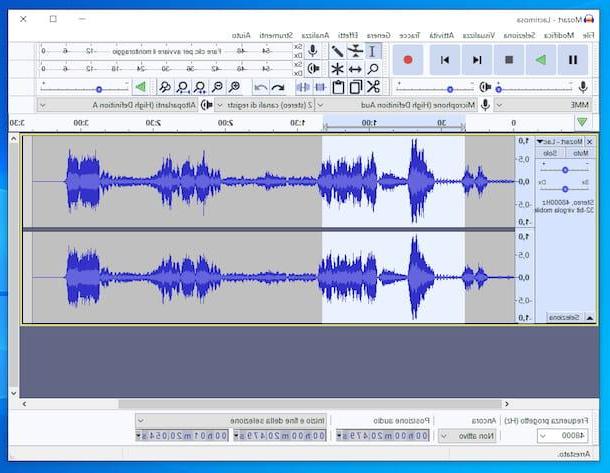Paste with the clipboard icon
The height and width of the screenshot is (473, 610).
pyautogui.click(x=338, y=87)
